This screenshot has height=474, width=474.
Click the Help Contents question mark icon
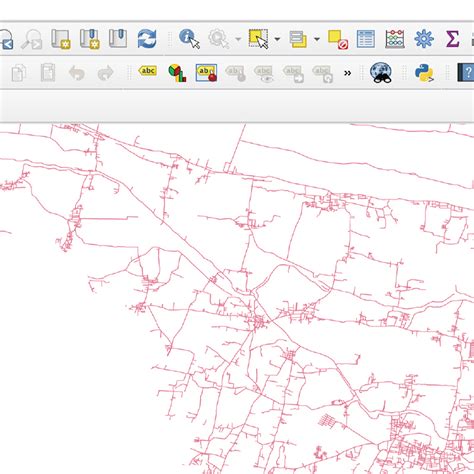click(x=466, y=72)
